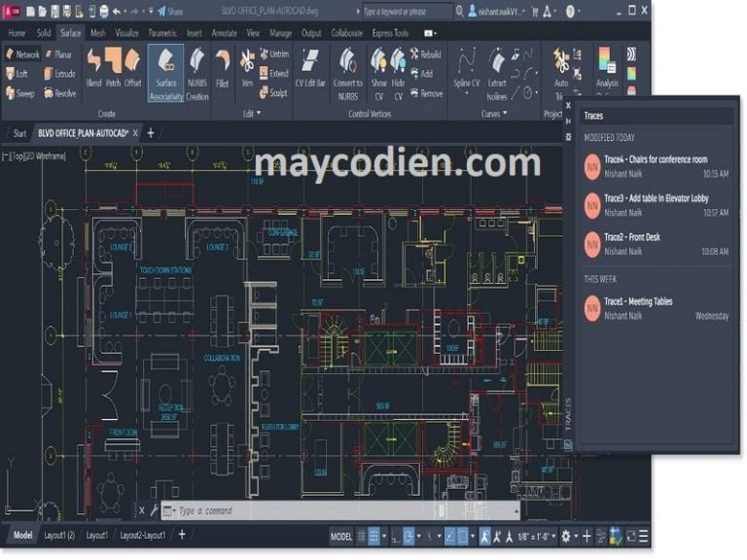Select the Loft surface tool

click(x=17, y=73)
